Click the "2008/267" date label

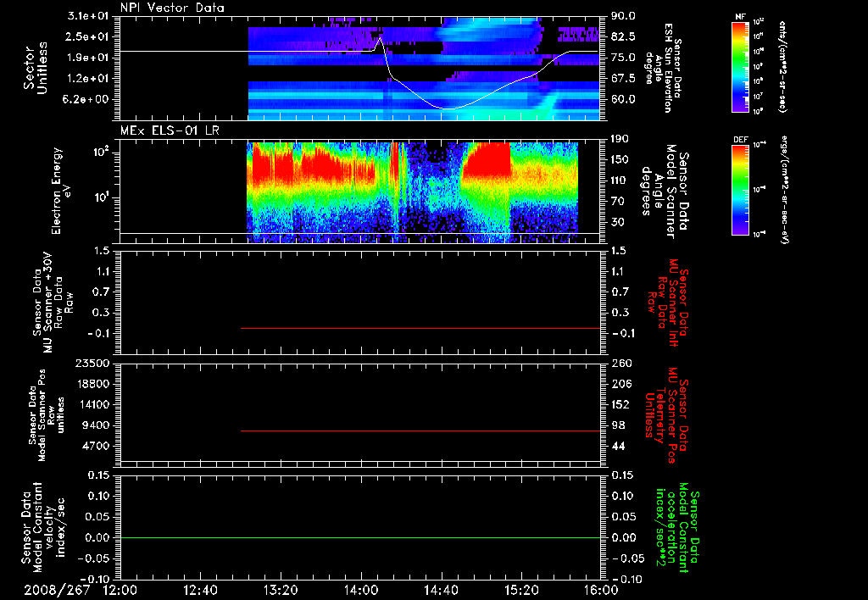click(x=57, y=590)
